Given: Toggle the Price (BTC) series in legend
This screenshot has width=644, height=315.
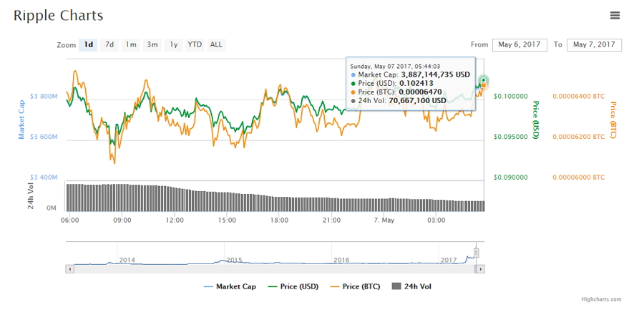Looking at the screenshot, I should pos(355,286).
